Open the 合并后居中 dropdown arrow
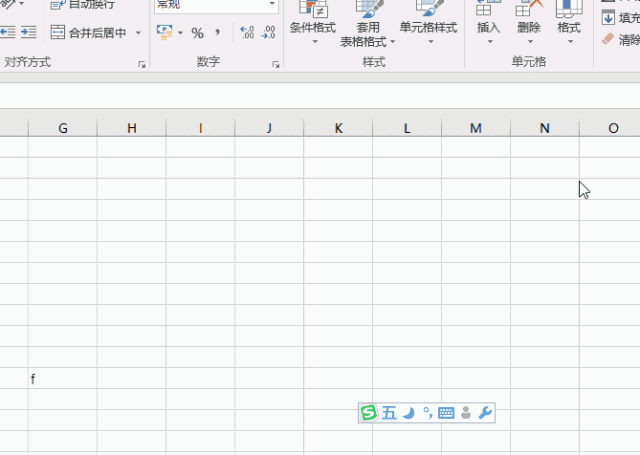The height and width of the screenshot is (455, 640). pos(138,33)
